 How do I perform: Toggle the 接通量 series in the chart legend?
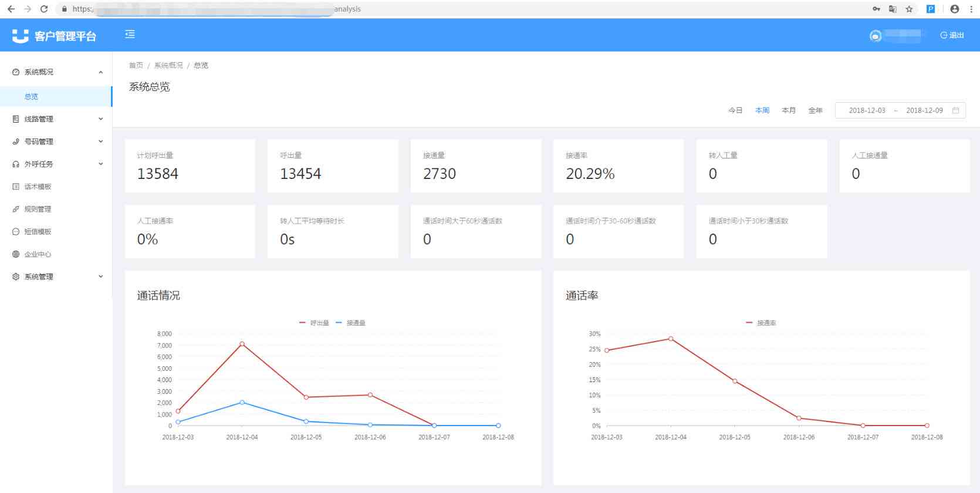(x=350, y=323)
